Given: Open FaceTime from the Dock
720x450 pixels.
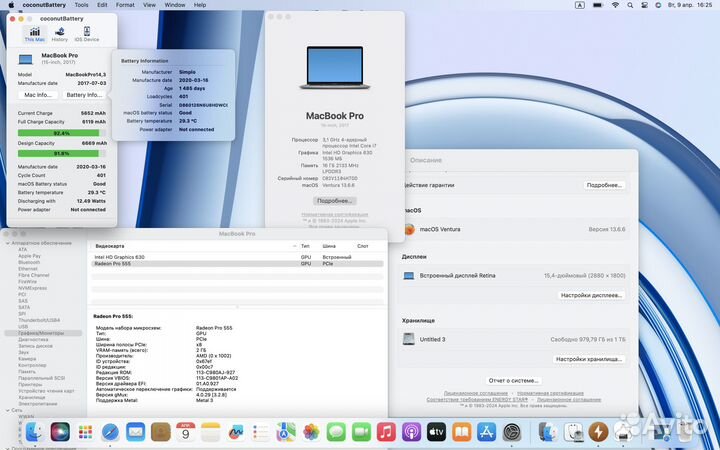Looking at the screenshot, I should tap(361, 432).
